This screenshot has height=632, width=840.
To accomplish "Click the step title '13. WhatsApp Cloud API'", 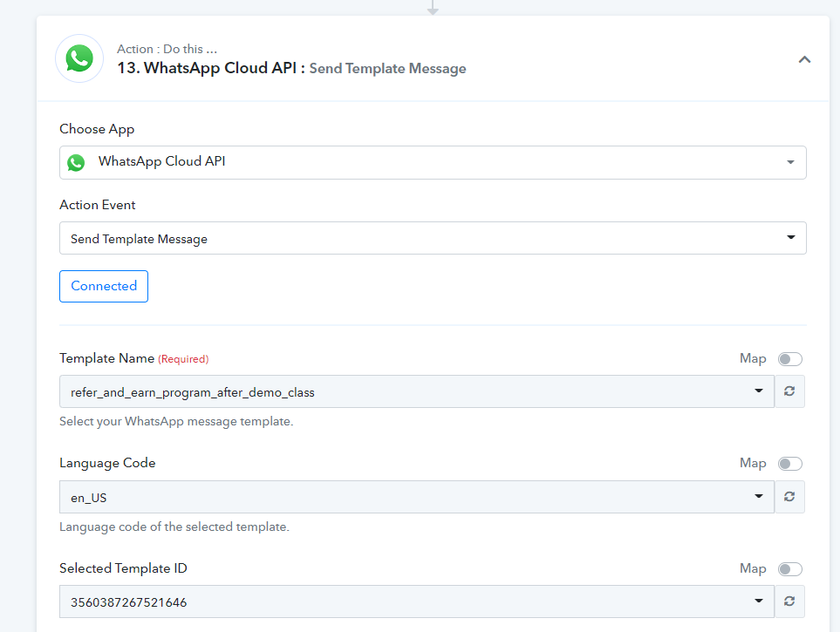I will 207,68.
